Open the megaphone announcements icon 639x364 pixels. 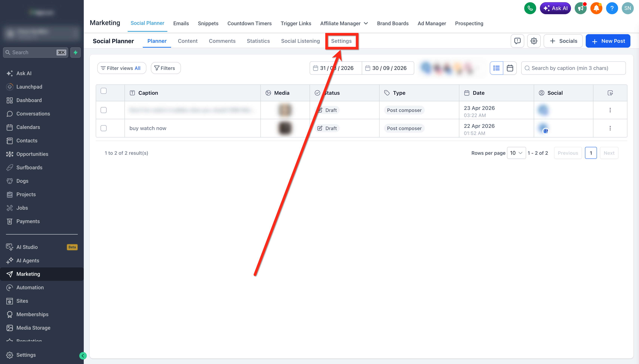click(x=580, y=8)
